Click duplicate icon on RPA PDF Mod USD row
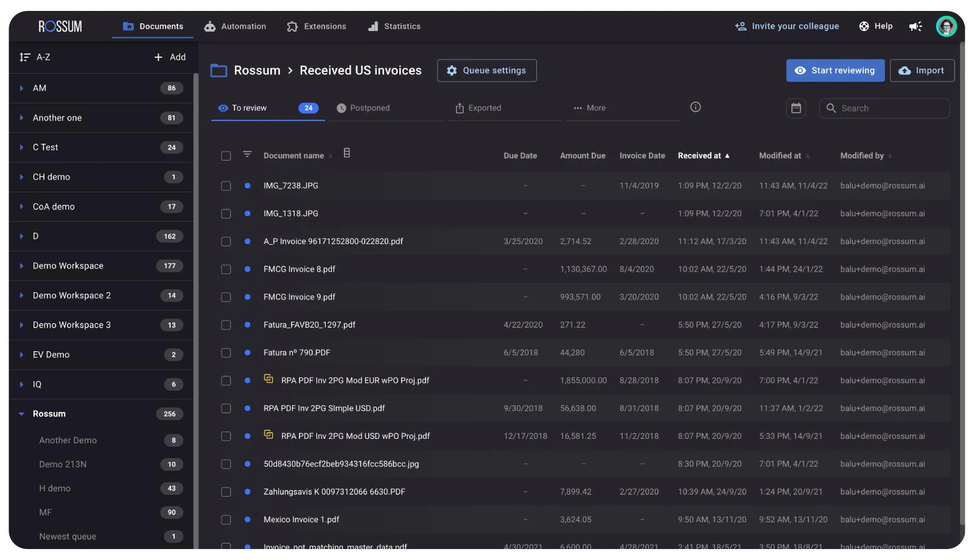The image size is (974, 560). (x=268, y=435)
